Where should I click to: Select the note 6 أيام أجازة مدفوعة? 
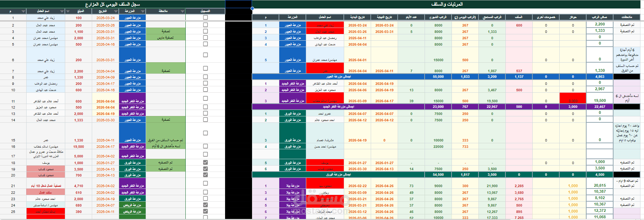click(627, 55)
